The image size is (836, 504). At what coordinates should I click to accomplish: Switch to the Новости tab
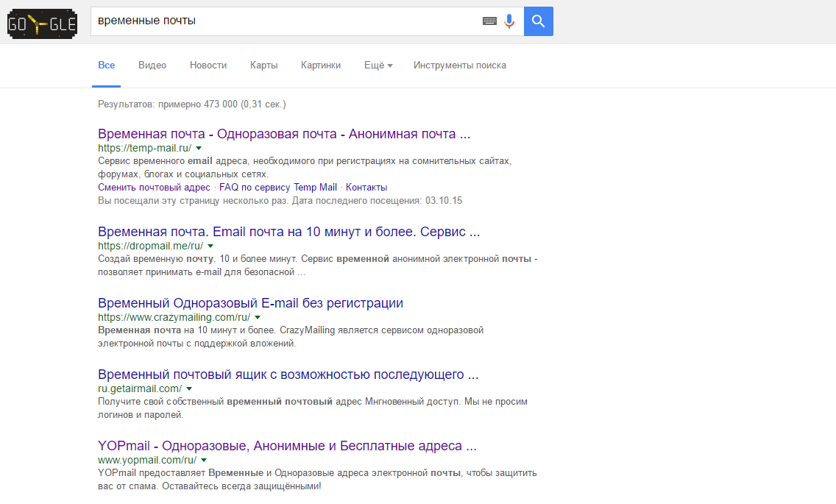pos(208,65)
